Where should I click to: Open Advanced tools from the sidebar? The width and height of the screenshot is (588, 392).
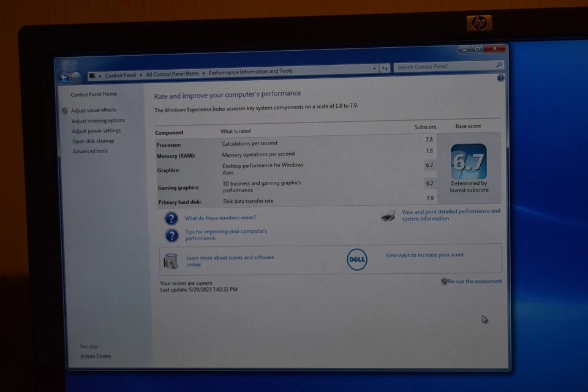pos(89,151)
